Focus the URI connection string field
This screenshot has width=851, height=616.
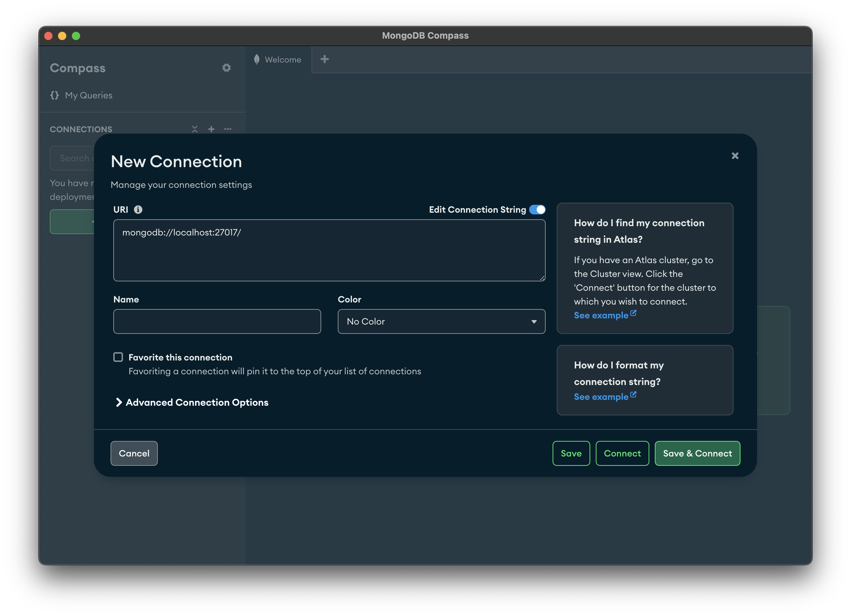coord(329,250)
